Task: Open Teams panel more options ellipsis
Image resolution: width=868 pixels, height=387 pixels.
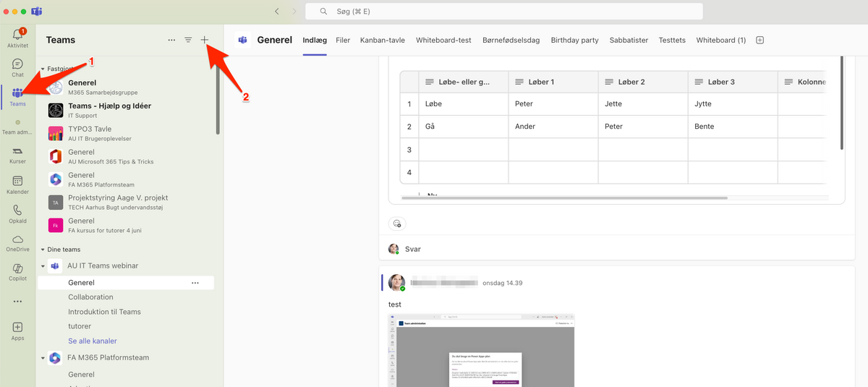Action: coord(171,40)
